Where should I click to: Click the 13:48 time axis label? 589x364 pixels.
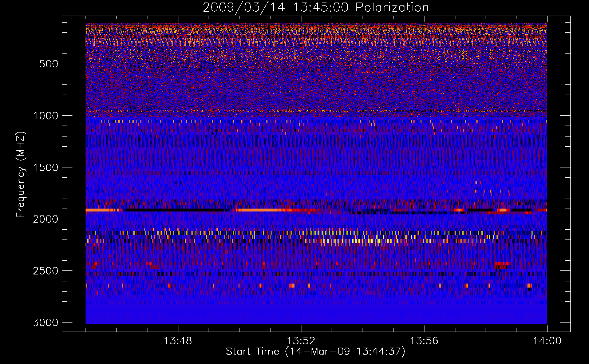tap(178, 341)
